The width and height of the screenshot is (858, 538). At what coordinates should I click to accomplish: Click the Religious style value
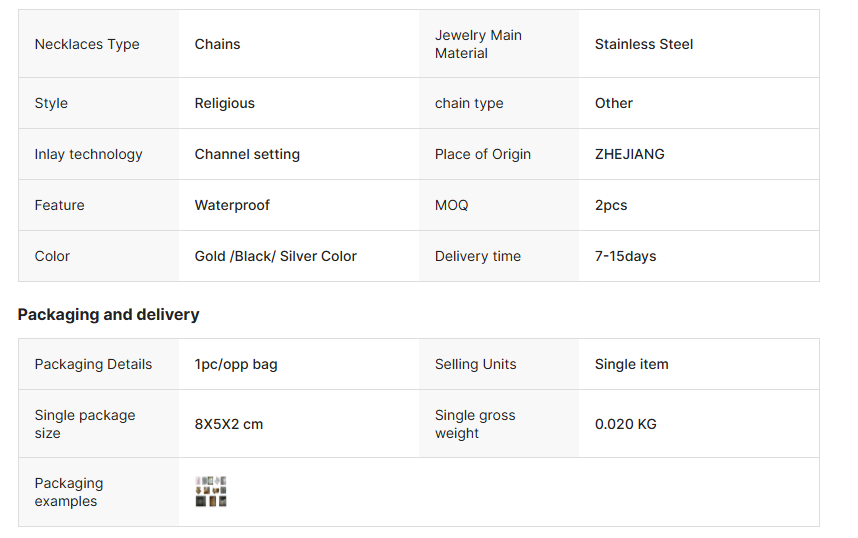coord(224,103)
